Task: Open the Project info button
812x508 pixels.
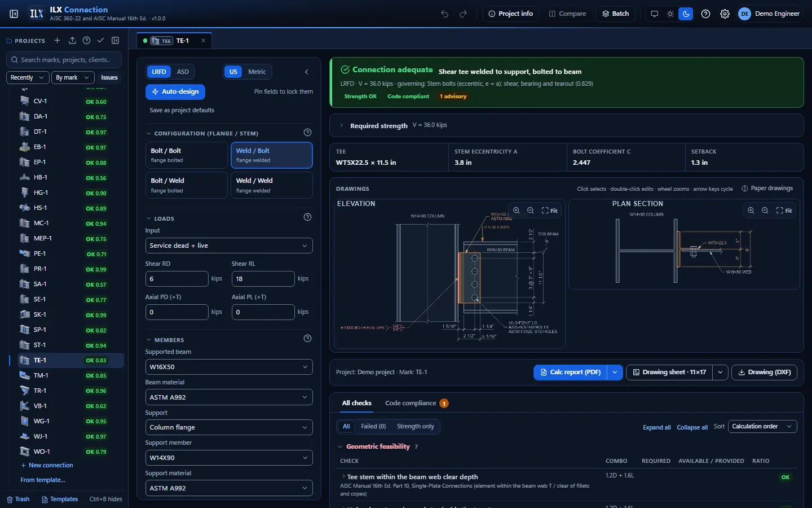Action: tap(510, 14)
